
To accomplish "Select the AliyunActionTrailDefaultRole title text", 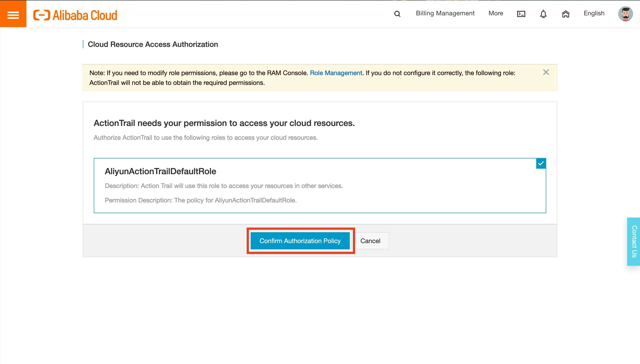I will pyautogui.click(x=160, y=171).
